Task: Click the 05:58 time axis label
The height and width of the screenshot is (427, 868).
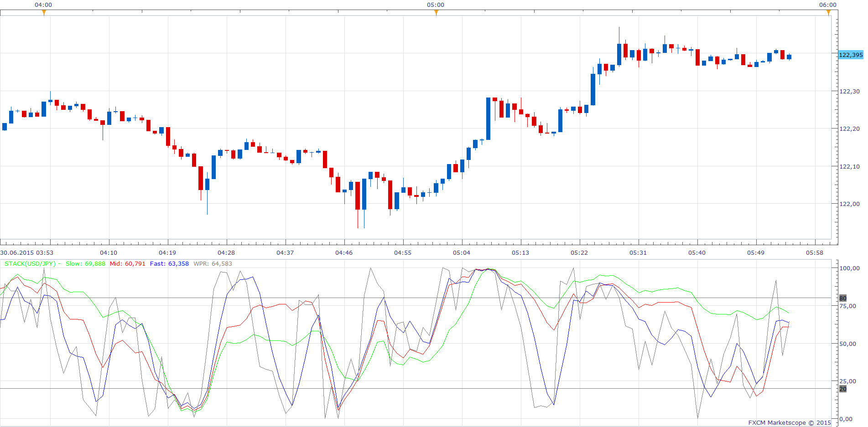Action: coord(815,253)
